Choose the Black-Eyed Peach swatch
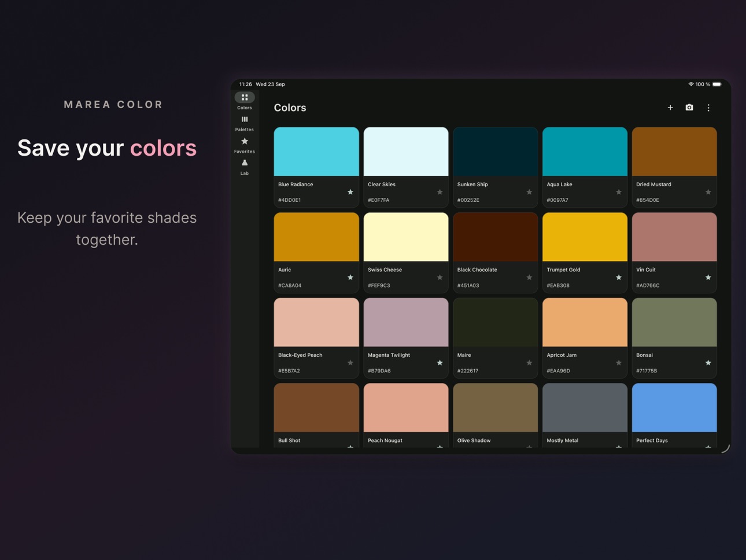746x560 pixels. pos(316,322)
